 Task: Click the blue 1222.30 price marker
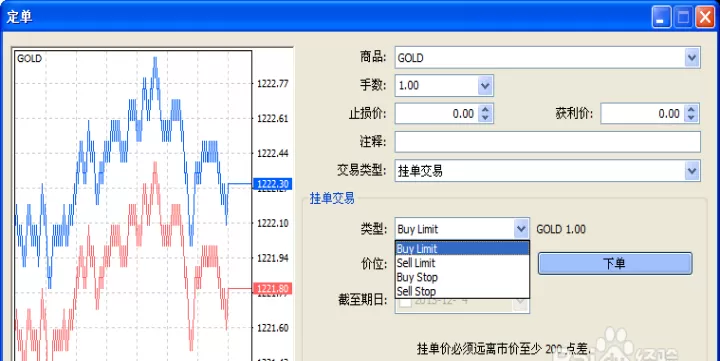coord(273,184)
